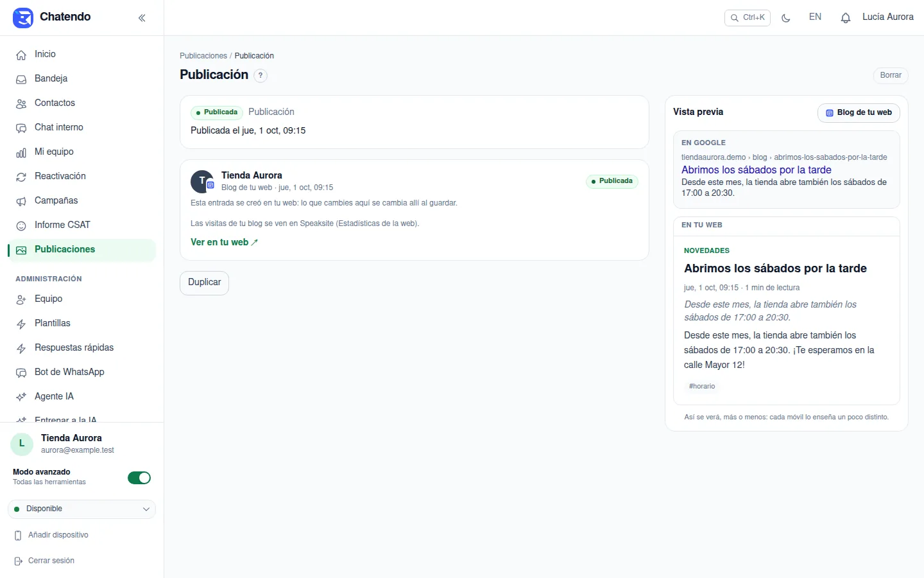Open Equipo admin icon
Image resolution: width=924 pixels, height=578 pixels.
(21, 299)
